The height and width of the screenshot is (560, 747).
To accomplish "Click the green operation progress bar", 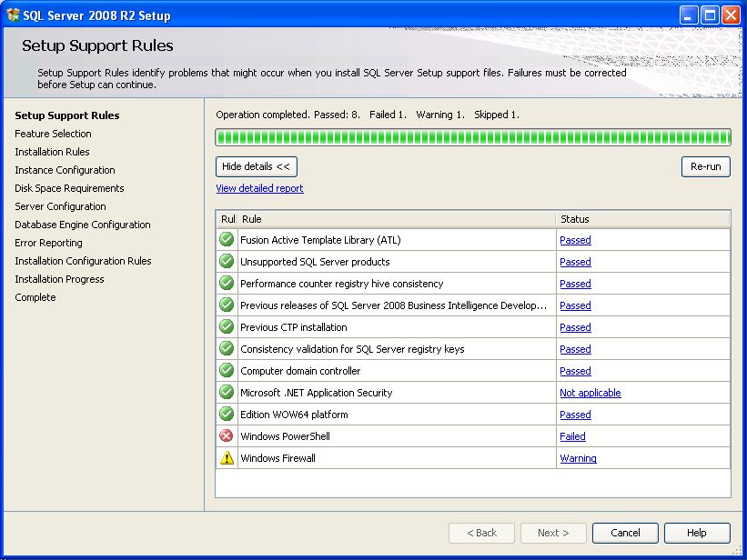I will pyautogui.click(x=472, y=137).
